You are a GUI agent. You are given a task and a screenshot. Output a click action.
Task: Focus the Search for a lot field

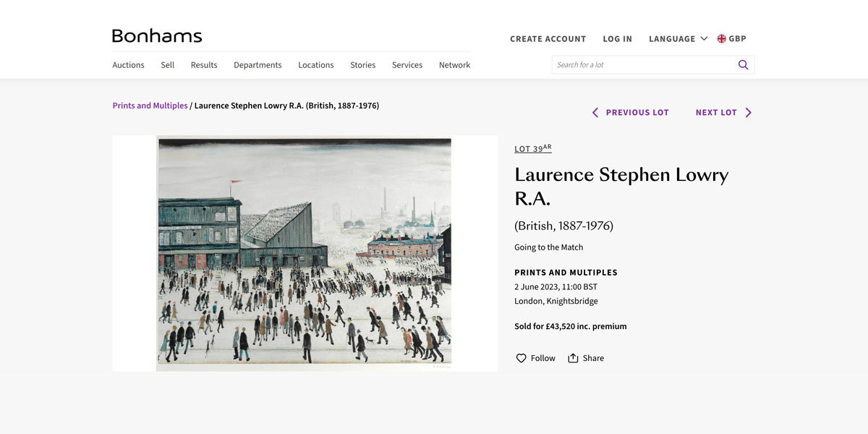pyautogui.click(x=644, y=65)
